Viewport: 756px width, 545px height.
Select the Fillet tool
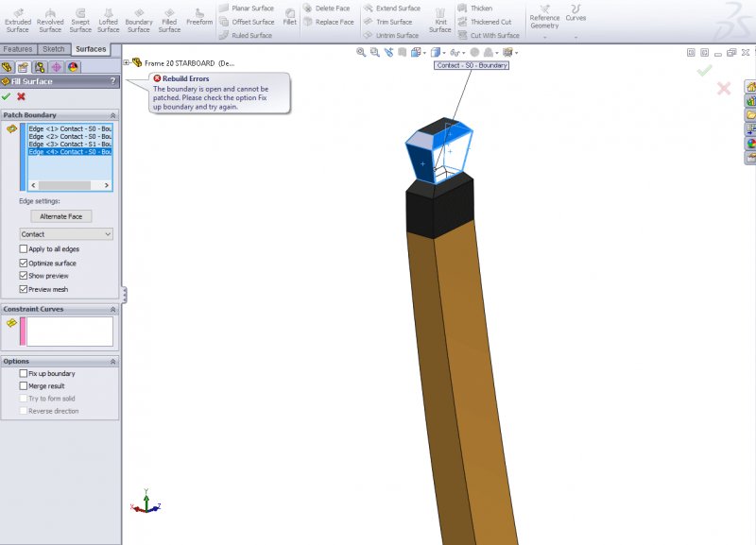(x=290, y=17)
